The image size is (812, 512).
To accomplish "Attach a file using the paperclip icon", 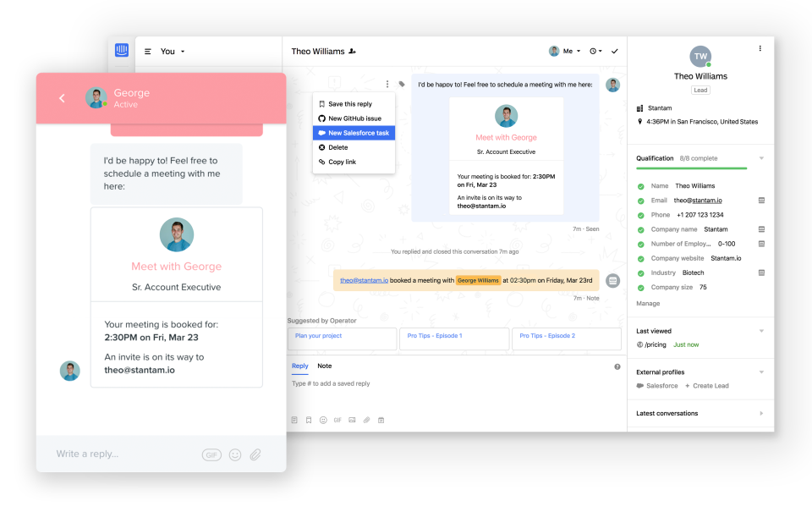I will 367,420.
